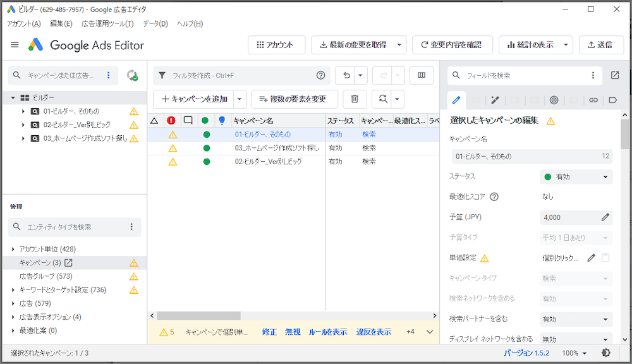Click the undo arrow button
Screen dimensions: 632x364
(346, 75)
